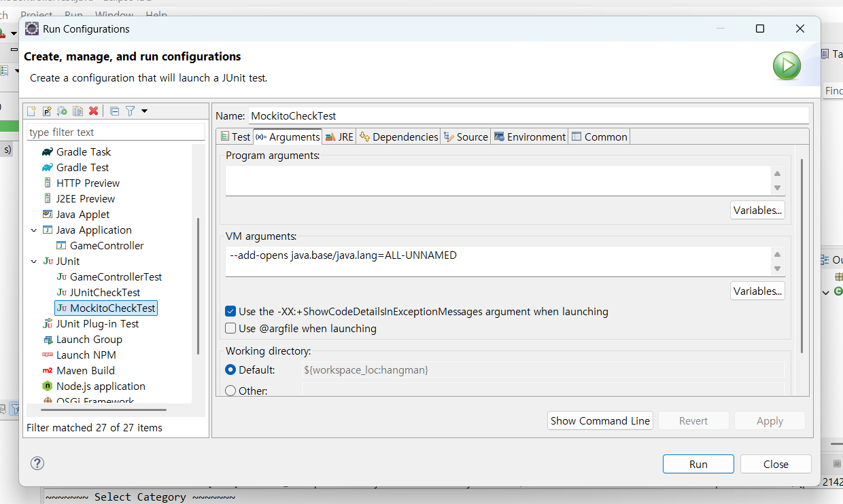The height and width of the screenshot is (504, 843).
Task: Select Launch NPM in the tree
Action: click(86, 355)
